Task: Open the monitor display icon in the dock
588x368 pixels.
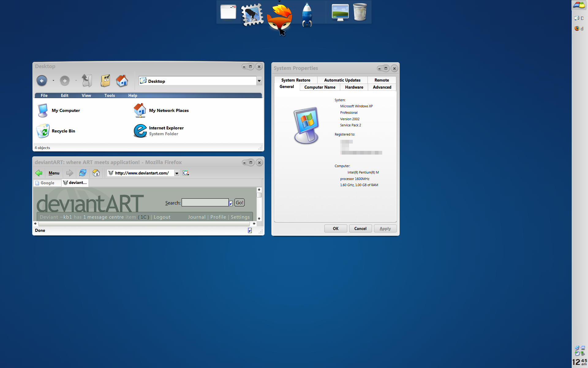Action: click(340, 12)
